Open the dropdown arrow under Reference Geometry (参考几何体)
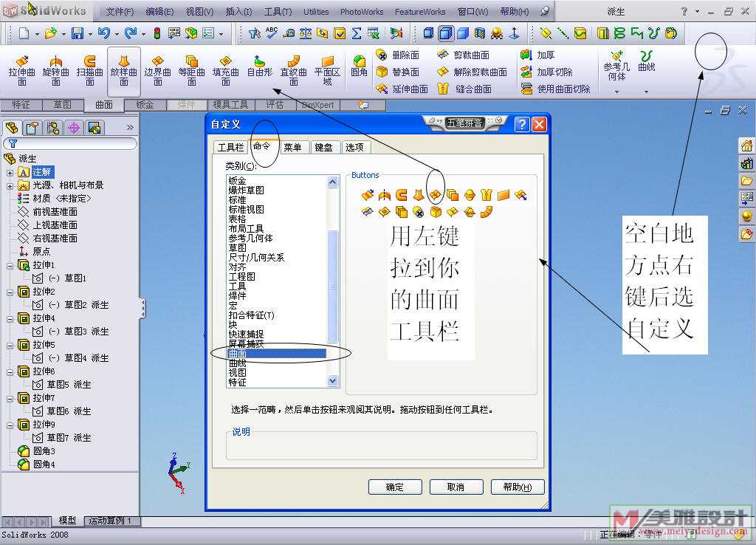The height and width of the screenshot is (545, 756). 616,91
